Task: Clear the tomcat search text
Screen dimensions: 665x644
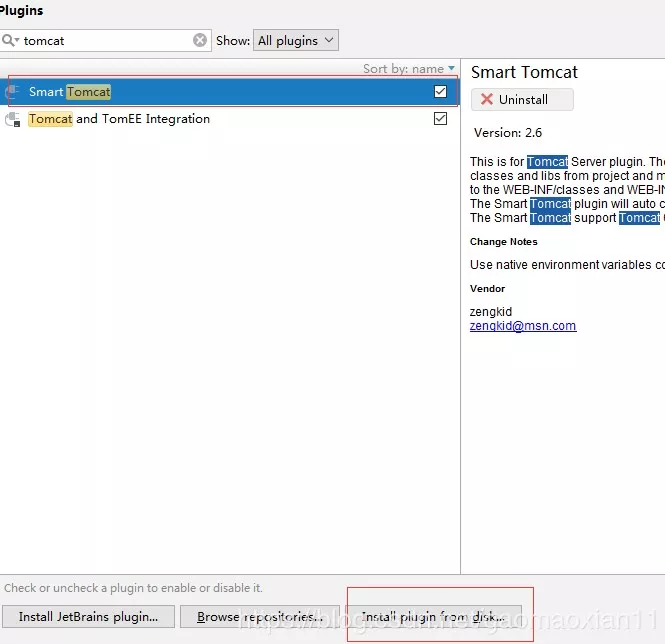Action: (x=200, y=40)
